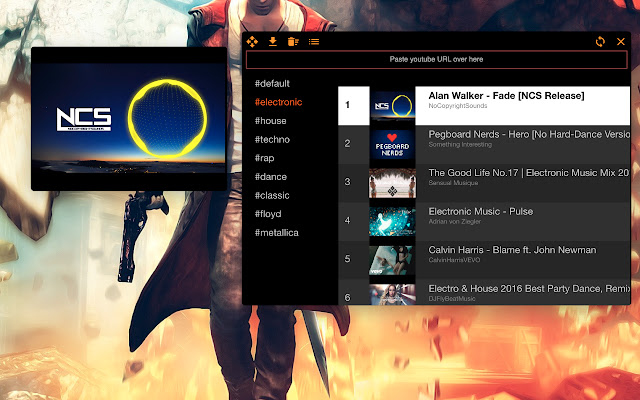Play 'Pegboard Nerds - Hero' track title
The image size is (640, 400).
coord(529,134)
